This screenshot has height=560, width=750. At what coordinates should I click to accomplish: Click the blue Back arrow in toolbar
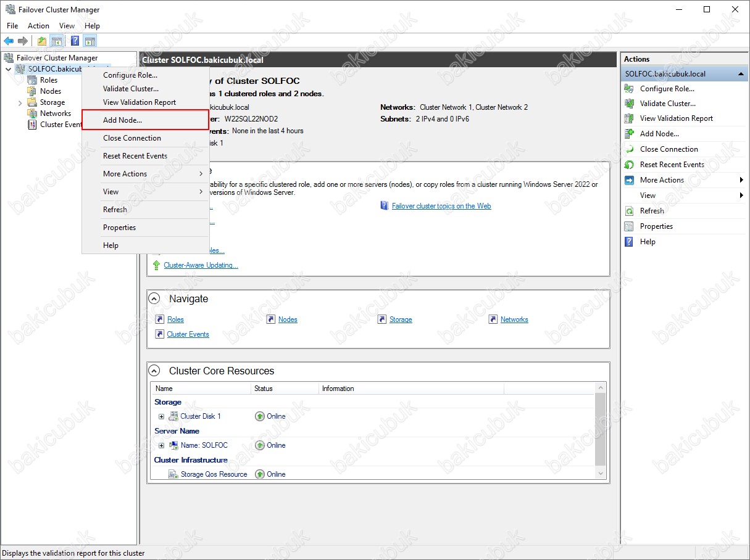click(x=9, y=41)
